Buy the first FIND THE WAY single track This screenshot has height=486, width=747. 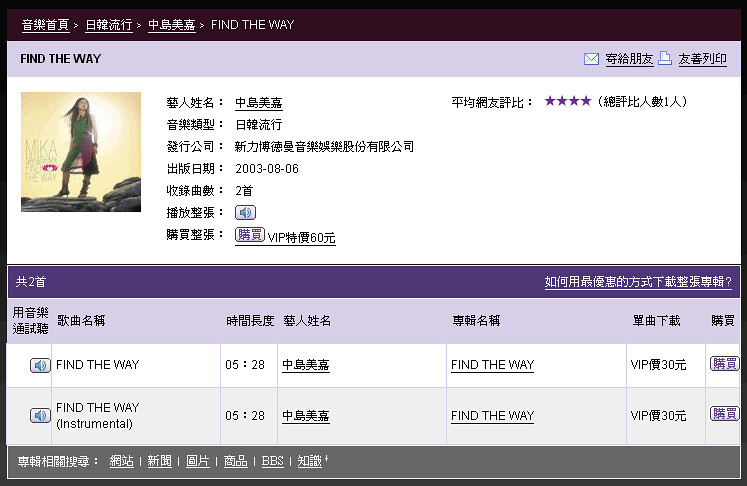724,364
